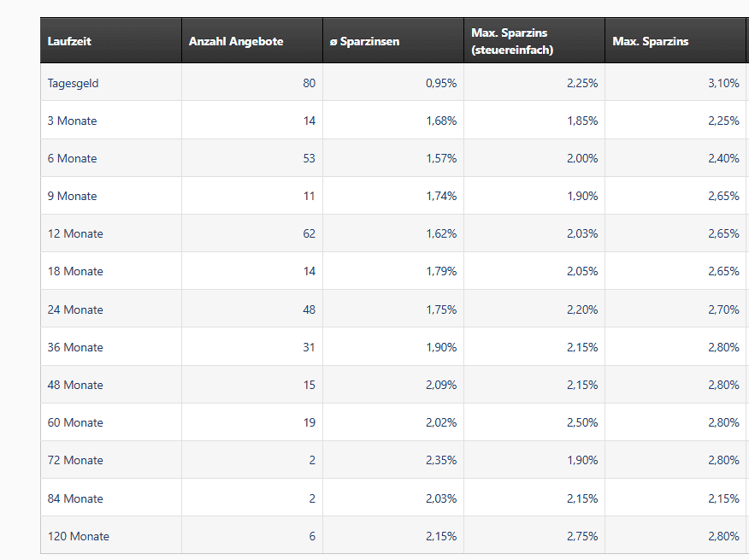The height and width of the screenshot is (560, 749).
Task: Select the 80 offers cell for Tagesgeld
Action: coord(308,83)
